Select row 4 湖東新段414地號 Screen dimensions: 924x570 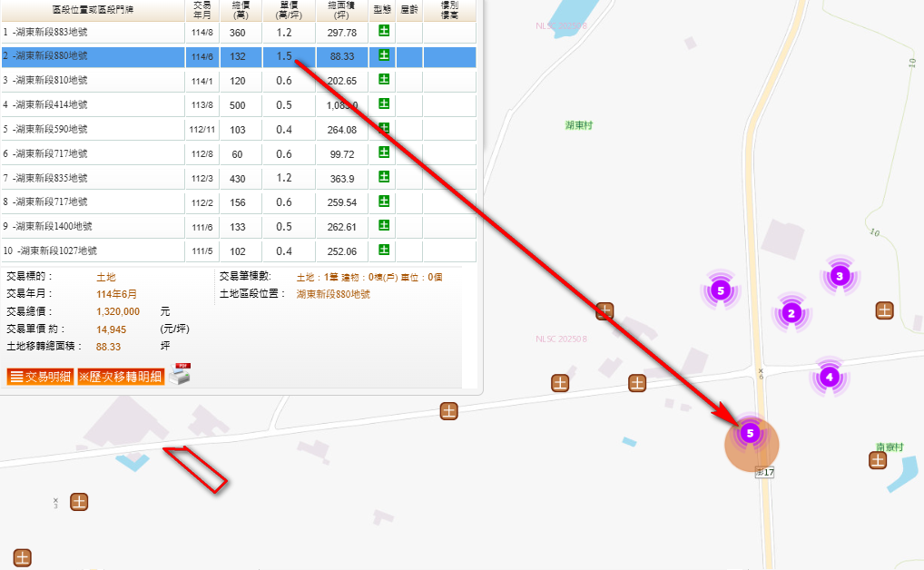[91, 104]
